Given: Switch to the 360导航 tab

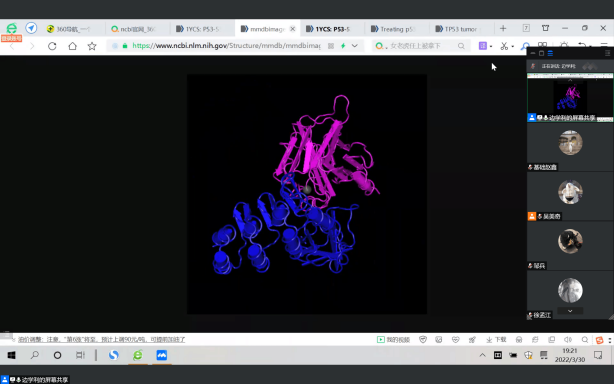Looking at the screenshot, I should (73, 29).
